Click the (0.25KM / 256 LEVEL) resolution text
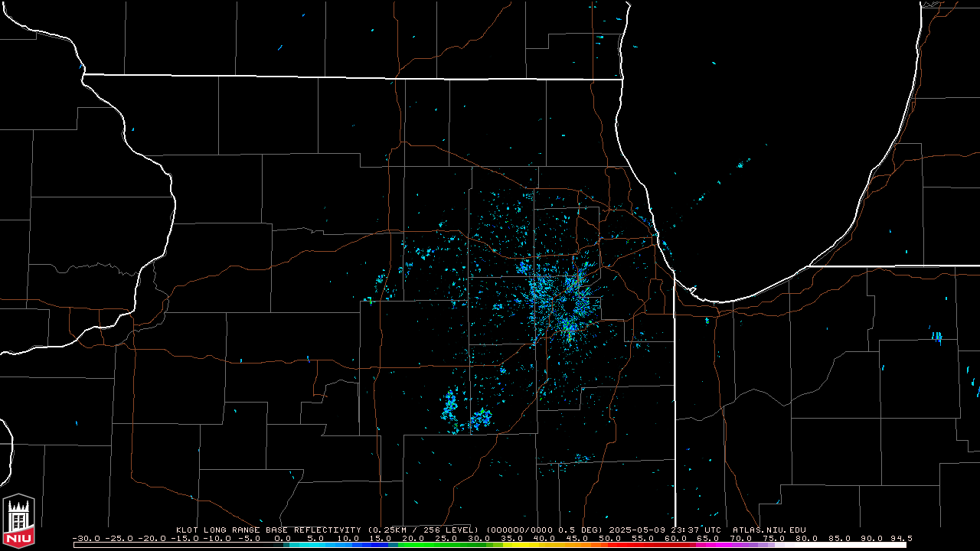Image resolution: width=980 pixels, height=551 pixels. (423, 530)
